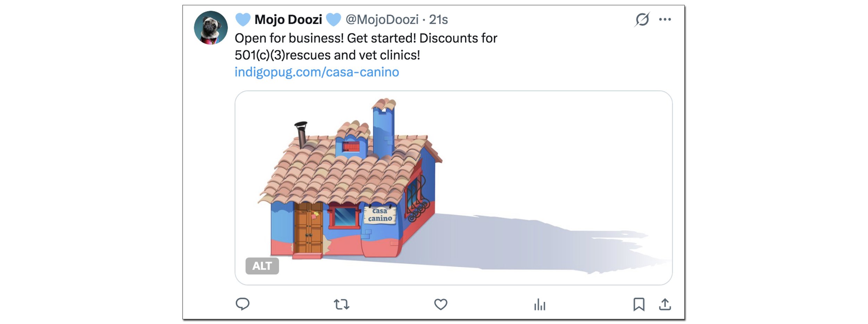This screenshot has width=868, height=324.
Task: Click the casa canino sign in image
Action: (x=380, y=215)
